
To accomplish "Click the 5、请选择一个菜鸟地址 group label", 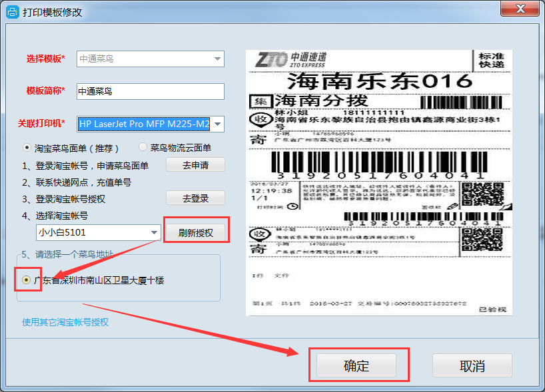I will (67, 254).
